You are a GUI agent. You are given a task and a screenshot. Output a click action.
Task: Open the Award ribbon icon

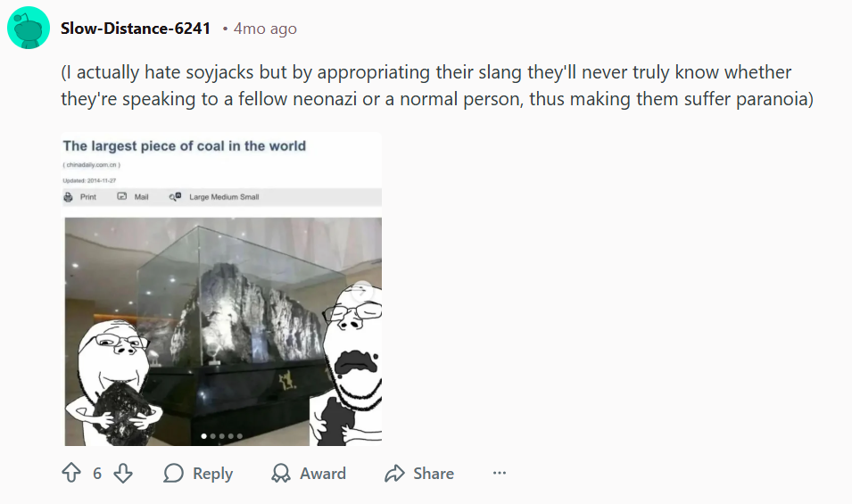(281, 473)
